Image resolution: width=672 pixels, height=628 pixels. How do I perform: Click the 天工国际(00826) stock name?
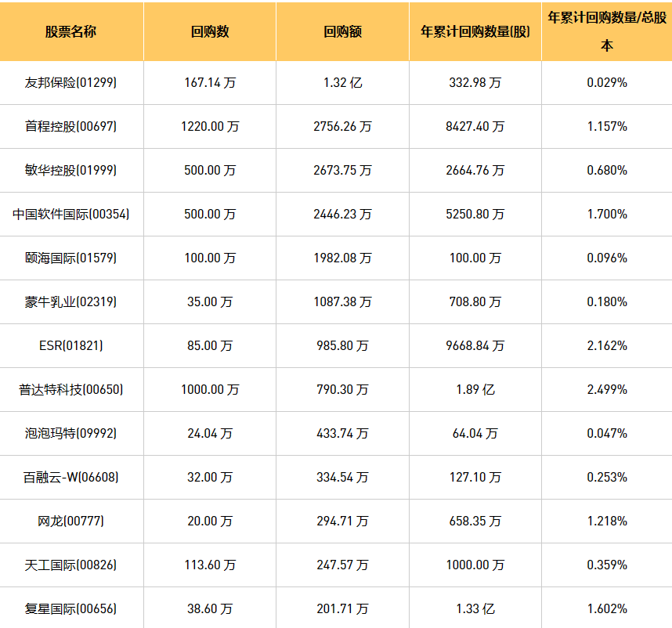[71, 565]
